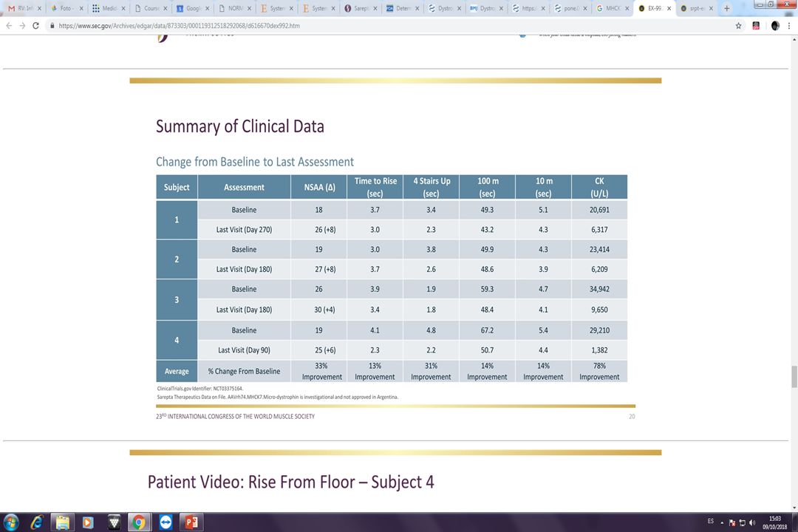Click the '% Change From Baseline' cell
798x532 pixels.
245,371
